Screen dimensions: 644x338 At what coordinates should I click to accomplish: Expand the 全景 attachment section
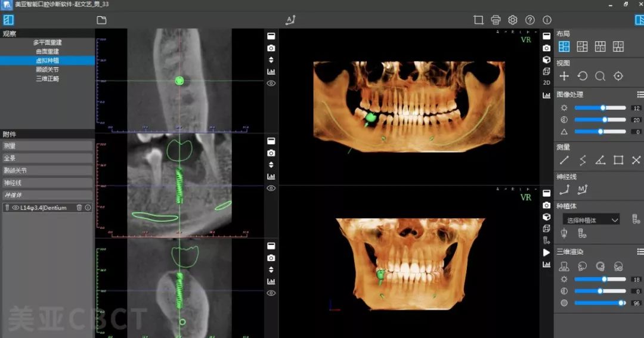click(47, 158)
